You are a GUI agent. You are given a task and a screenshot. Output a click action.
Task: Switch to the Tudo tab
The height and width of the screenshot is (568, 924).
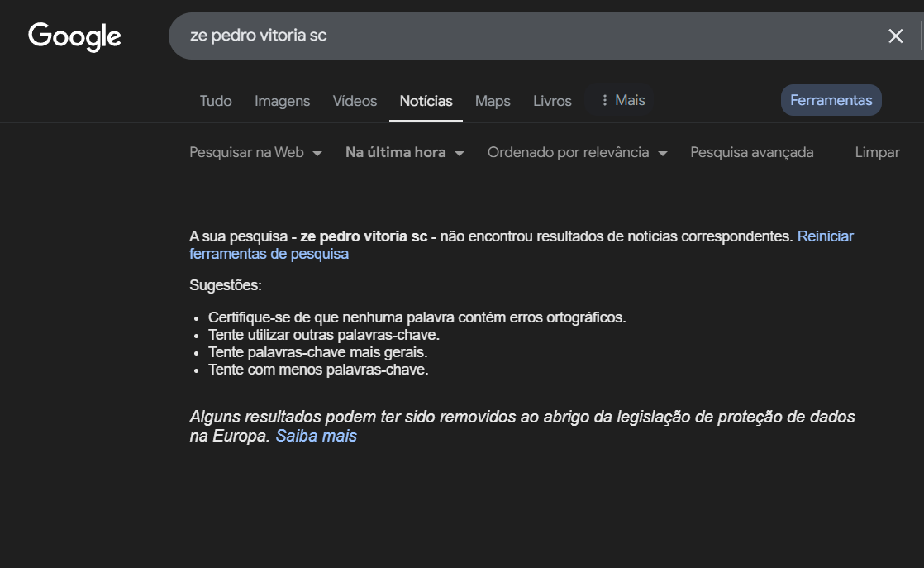[216, 101]
